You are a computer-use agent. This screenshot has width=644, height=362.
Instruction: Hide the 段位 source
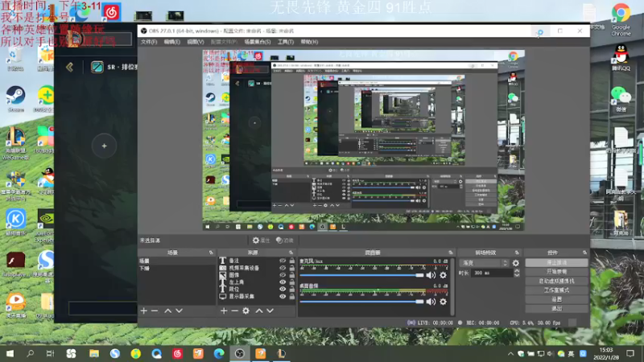tap(283, 289)
